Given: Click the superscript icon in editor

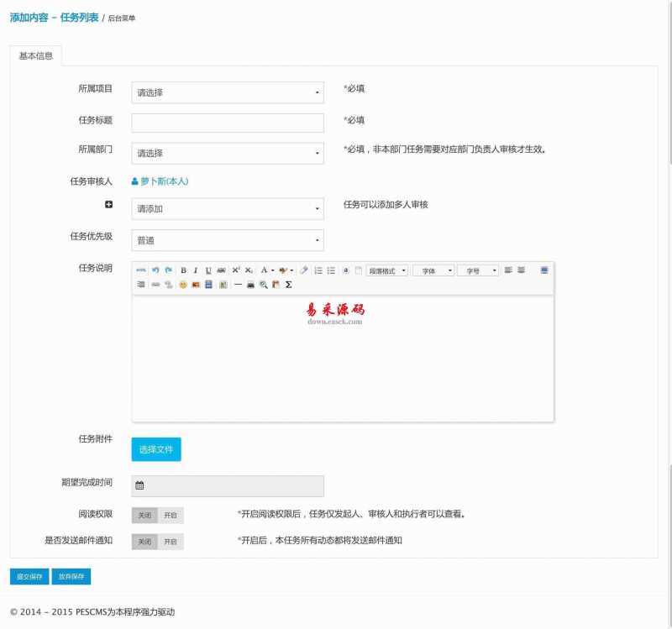Looking at the screenshot, I should [x=236, y=270].
